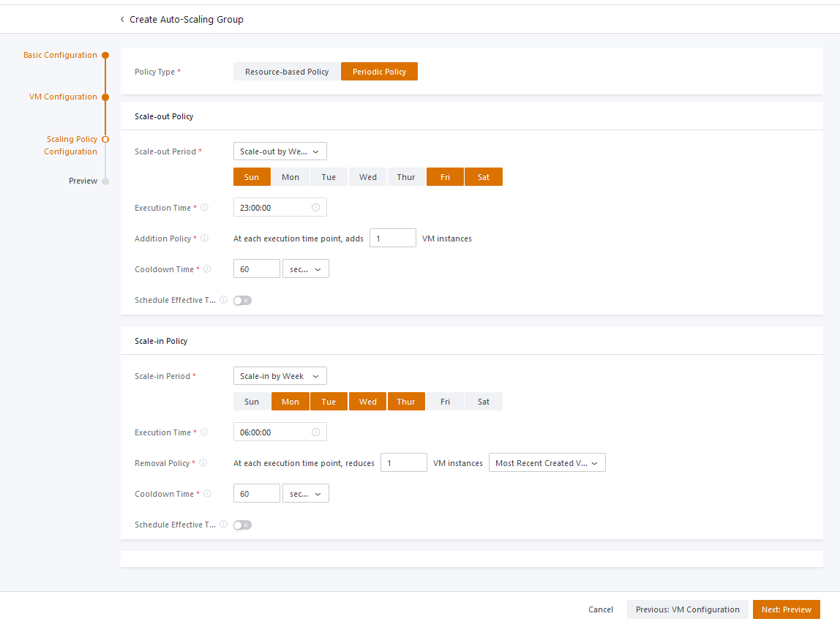Click back arrow beside Create Auto-Scaling Group
Screen dimensions: 840x627
coord(122,20)
